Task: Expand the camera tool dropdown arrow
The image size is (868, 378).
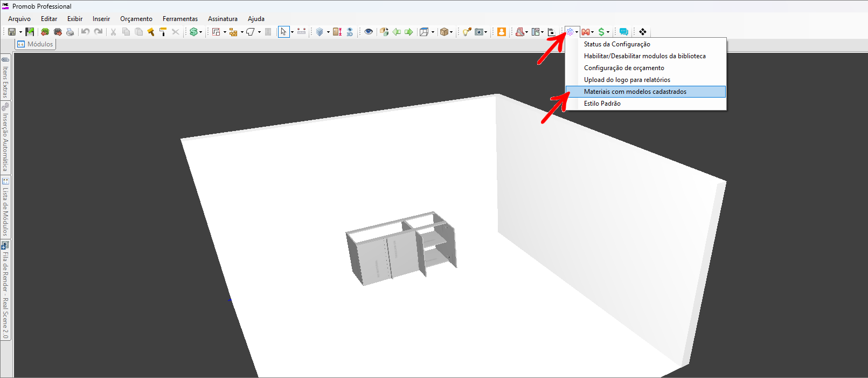Action: 486,32
